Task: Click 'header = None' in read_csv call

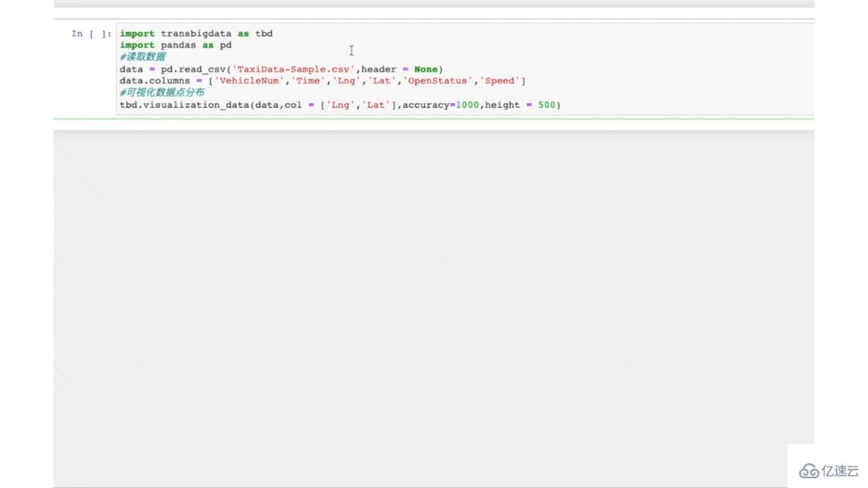Action: (x=400, y=69)
